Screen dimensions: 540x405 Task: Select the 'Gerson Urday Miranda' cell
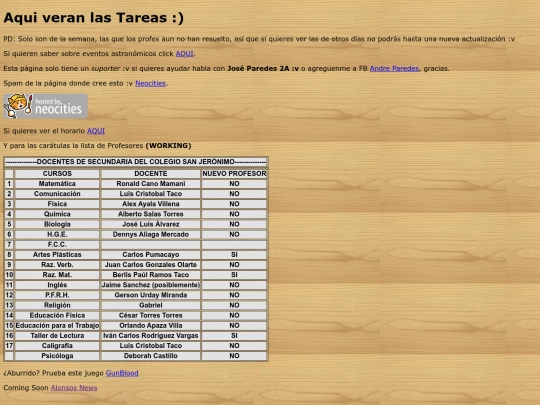pos(150,295)
